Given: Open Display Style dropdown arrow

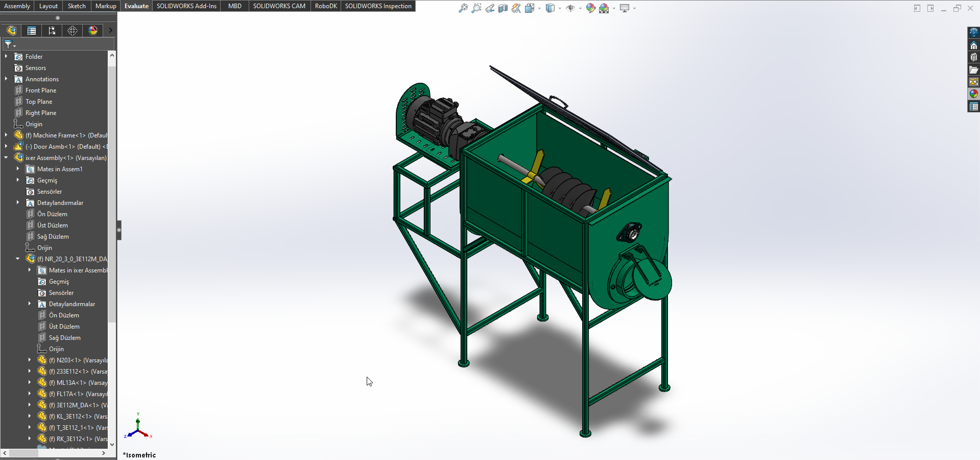Looking at the screenshot, I should (x=560, y=8).
